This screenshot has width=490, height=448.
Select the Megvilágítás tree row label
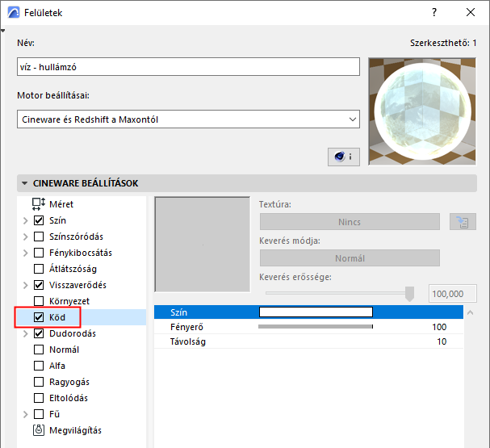tap(75, 430)
